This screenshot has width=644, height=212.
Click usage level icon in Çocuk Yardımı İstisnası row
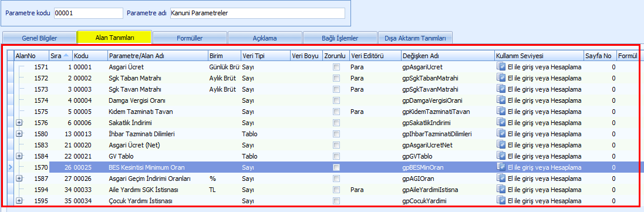501,200
